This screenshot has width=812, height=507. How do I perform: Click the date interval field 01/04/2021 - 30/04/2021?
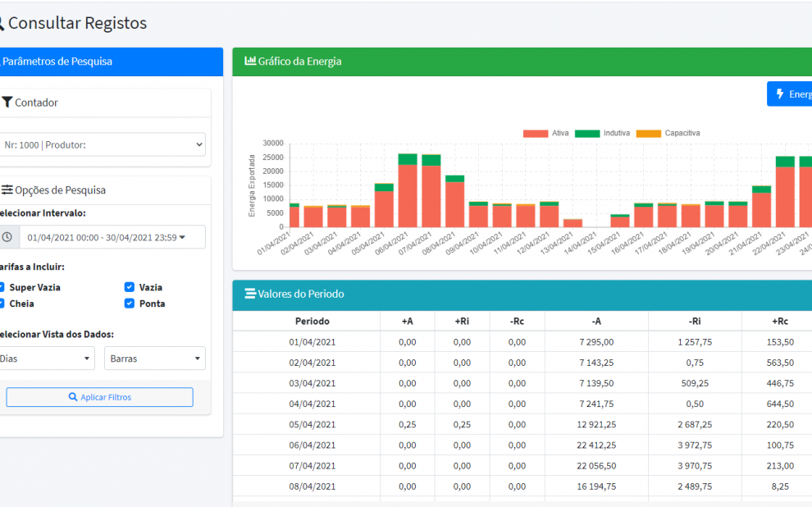click(x=102, y=237)
